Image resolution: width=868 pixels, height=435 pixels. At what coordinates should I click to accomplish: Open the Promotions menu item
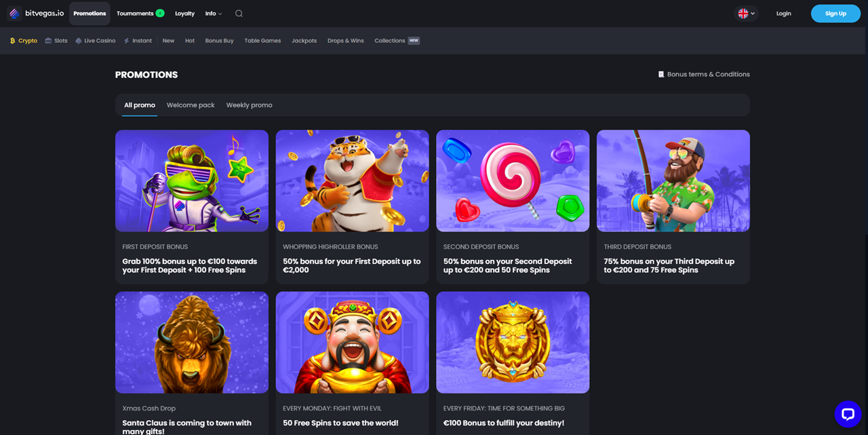click(x=89, y=13)
